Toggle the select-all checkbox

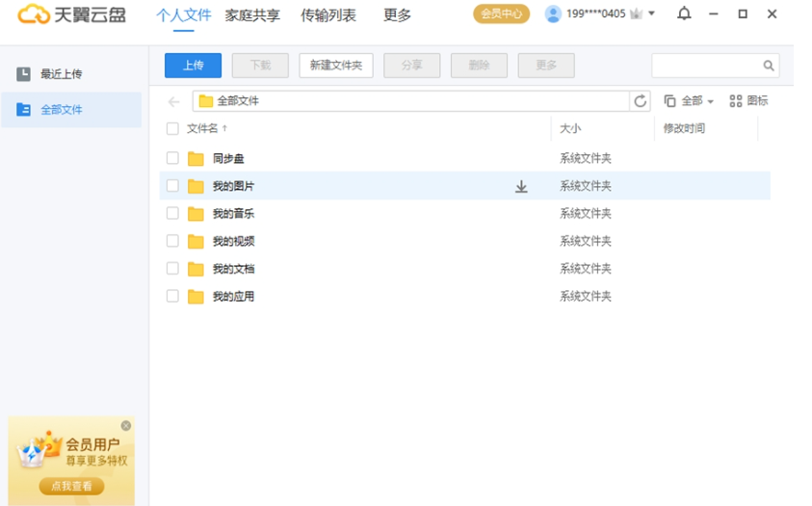172,128
